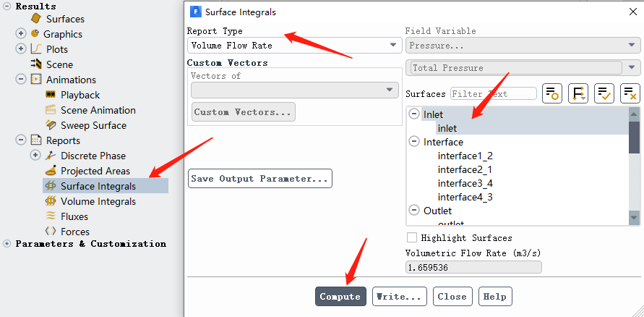The height and width of the screenshot is (317, 644).
Task: Click the filter options icon beside Filter Text
Action: [552, 93]
